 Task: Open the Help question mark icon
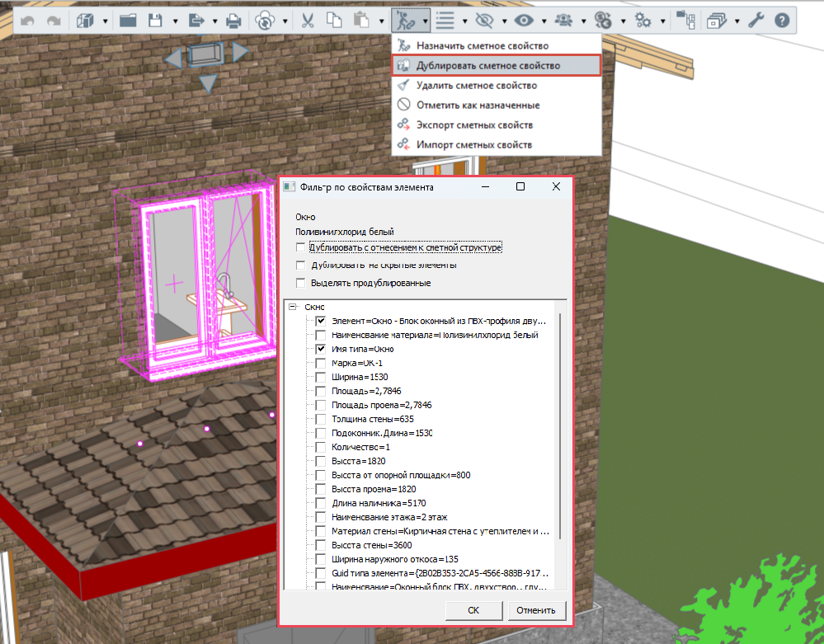(781, 21)
